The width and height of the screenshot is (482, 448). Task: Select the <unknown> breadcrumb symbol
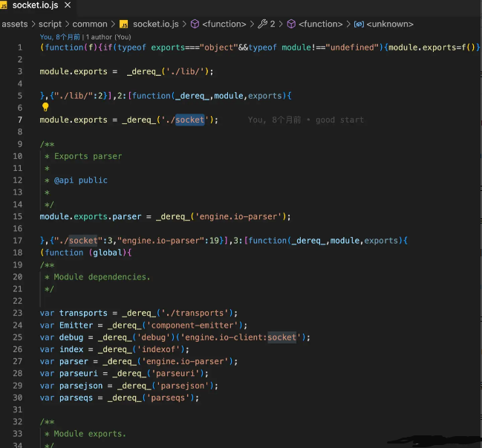(390, 24)
